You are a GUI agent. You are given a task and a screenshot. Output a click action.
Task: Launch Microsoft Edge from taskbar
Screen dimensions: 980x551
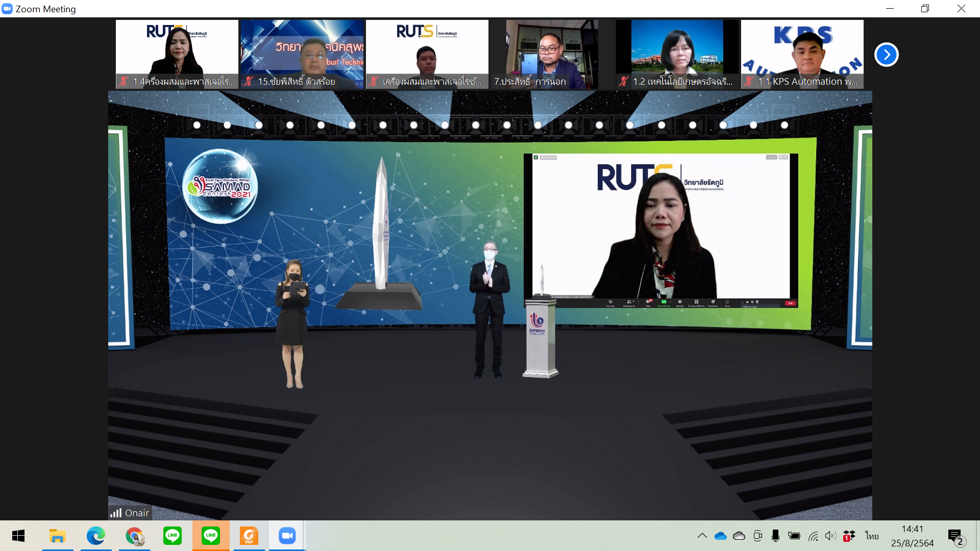click(x=95, y=536)
